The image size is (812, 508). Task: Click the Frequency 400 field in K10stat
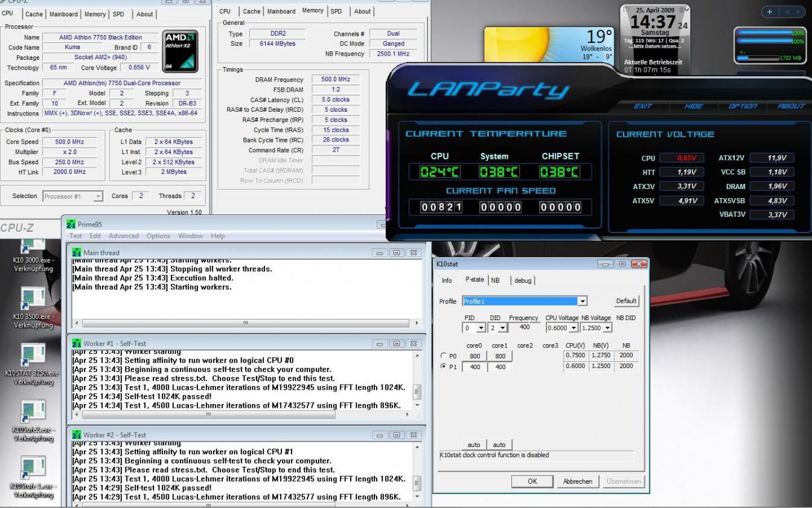pos(524,328)
